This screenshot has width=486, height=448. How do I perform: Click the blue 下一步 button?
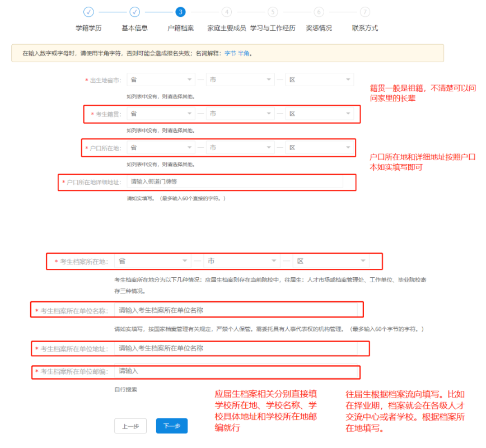172,426
